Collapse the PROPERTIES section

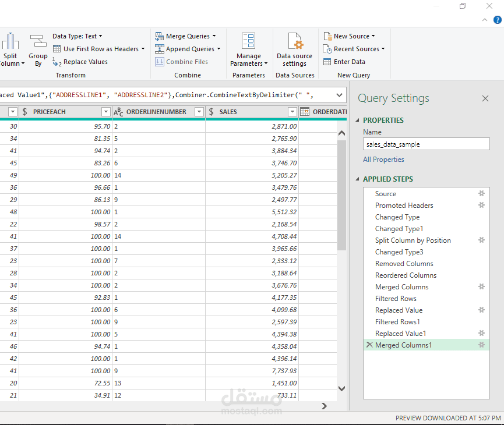coord(357,120)
